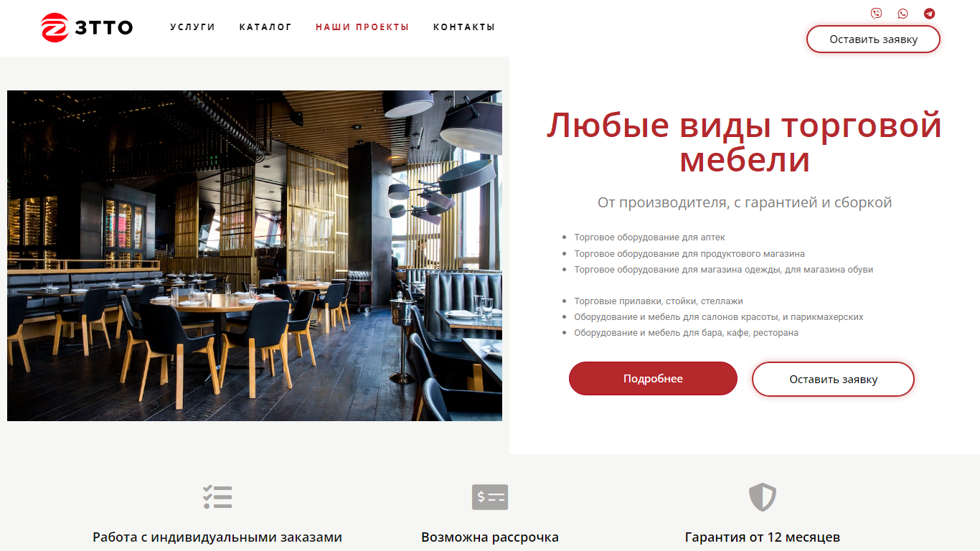
Task: Click the dollar card installment icon
Action: (x=490, y=496)
